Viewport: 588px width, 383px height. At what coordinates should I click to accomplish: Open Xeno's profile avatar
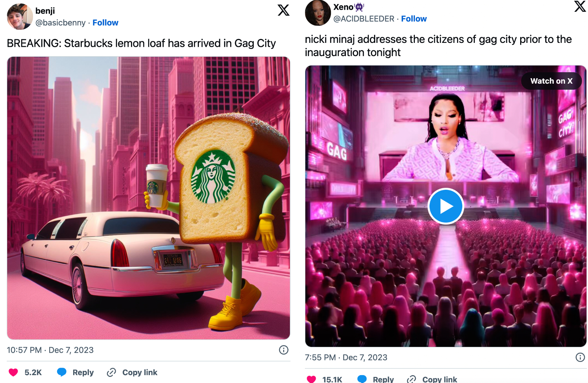pyautogui.click(x=318, y=13)
